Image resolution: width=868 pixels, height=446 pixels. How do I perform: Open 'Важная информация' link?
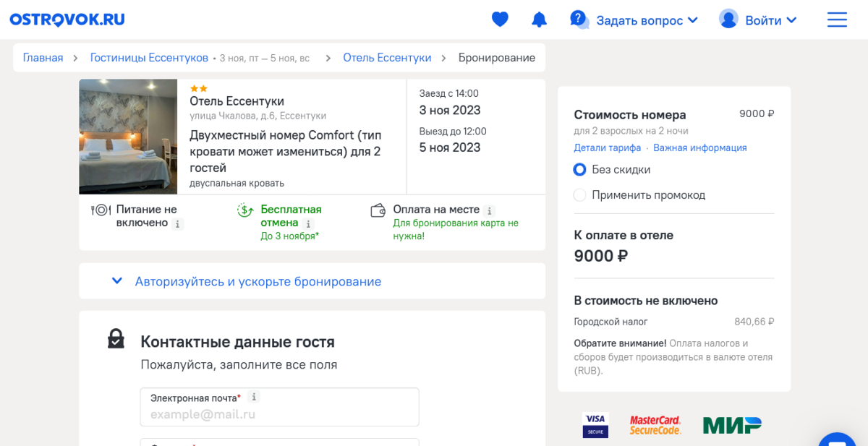pos(700,147)
